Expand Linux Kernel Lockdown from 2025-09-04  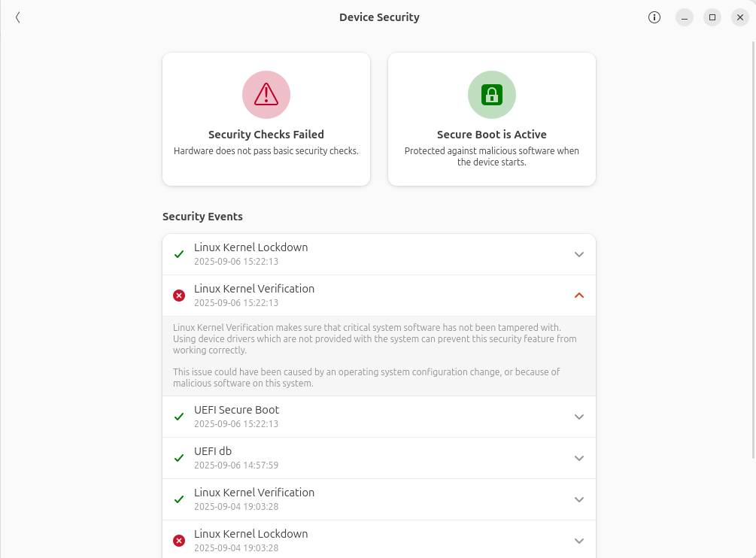click(x=579, y=541)
